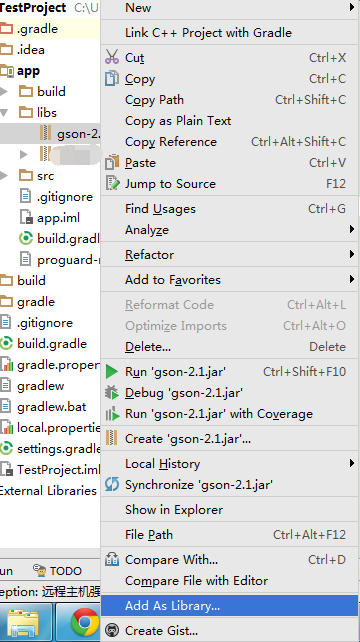Screen dimensions: 360x642
Task: Click the .gradle red folder icon
Action: point(6,29)
